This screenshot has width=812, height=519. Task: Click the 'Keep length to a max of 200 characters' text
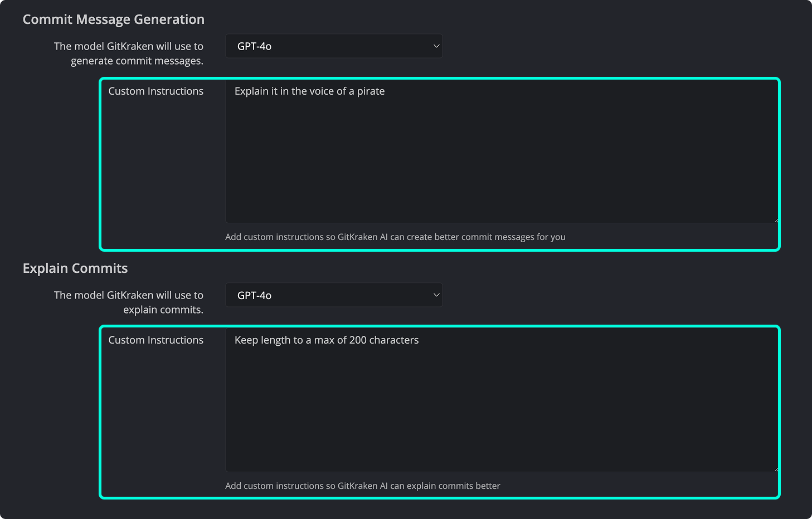(x=327, y=340)
